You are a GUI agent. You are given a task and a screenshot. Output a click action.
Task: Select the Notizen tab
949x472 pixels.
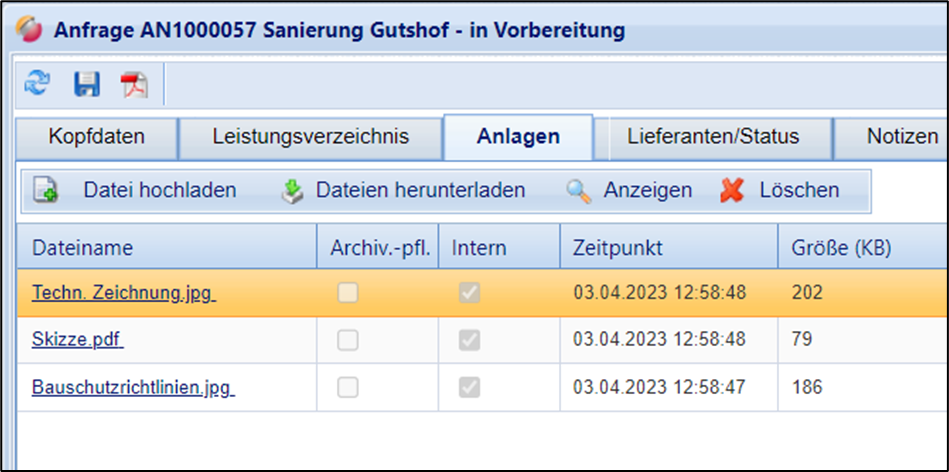[902, 137]
